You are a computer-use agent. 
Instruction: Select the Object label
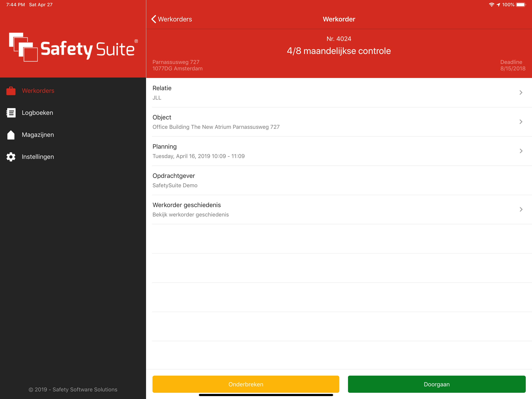[162, 117]
